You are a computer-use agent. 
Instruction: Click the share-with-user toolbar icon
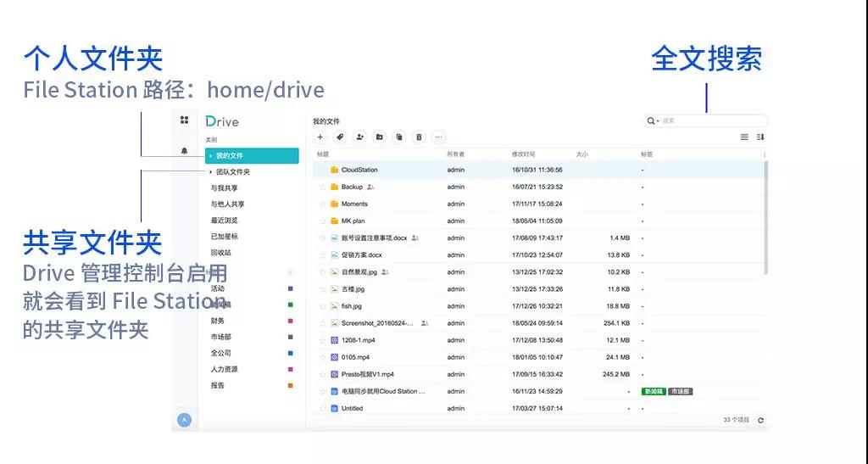click(x=359, y=137)
